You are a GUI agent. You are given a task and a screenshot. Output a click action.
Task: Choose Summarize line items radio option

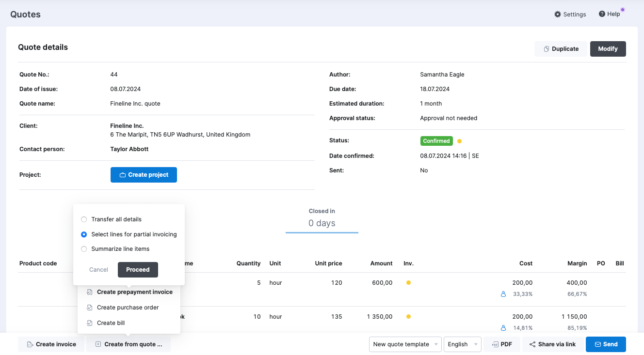coord(84,249)
